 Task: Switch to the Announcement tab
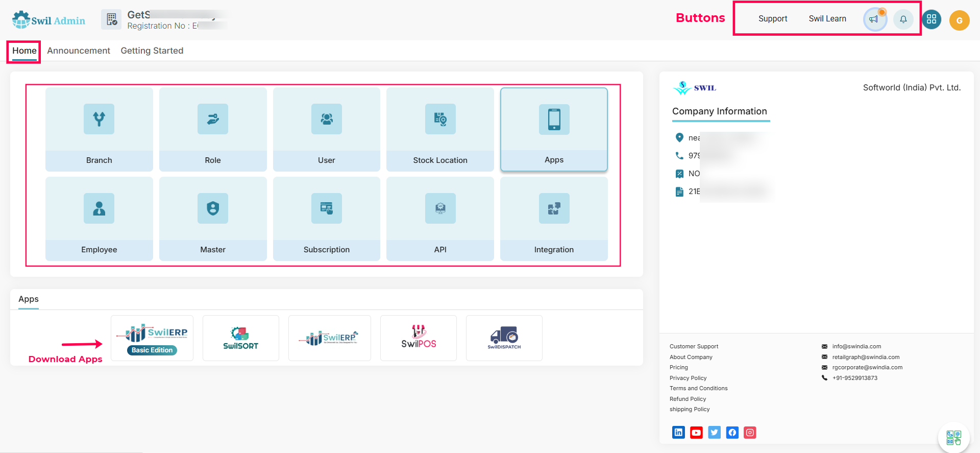point(79,51)
